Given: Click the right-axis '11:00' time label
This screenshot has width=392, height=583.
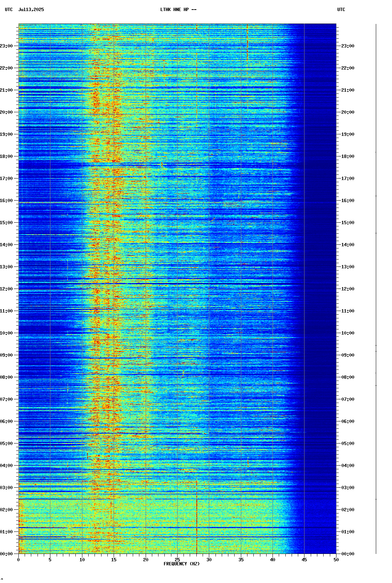Looking at the screenshot, I should tap(348, 311).
